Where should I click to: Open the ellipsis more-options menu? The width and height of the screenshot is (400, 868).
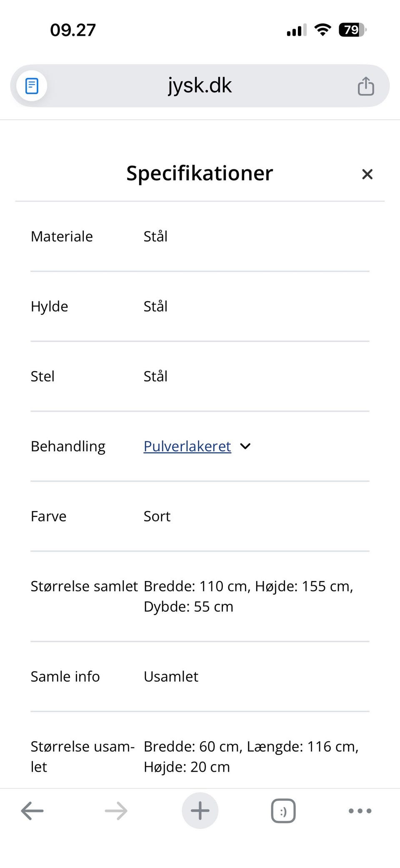[x=360, y=811]
